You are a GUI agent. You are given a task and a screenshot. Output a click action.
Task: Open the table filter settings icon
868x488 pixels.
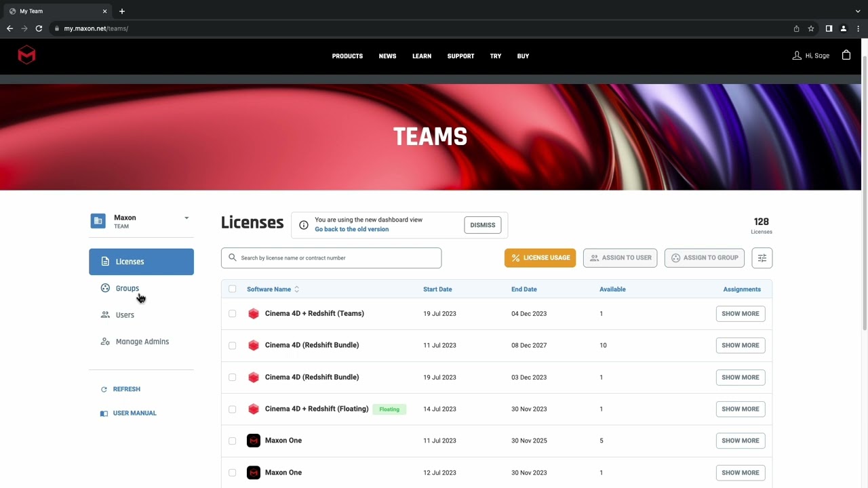coord(762,258)
